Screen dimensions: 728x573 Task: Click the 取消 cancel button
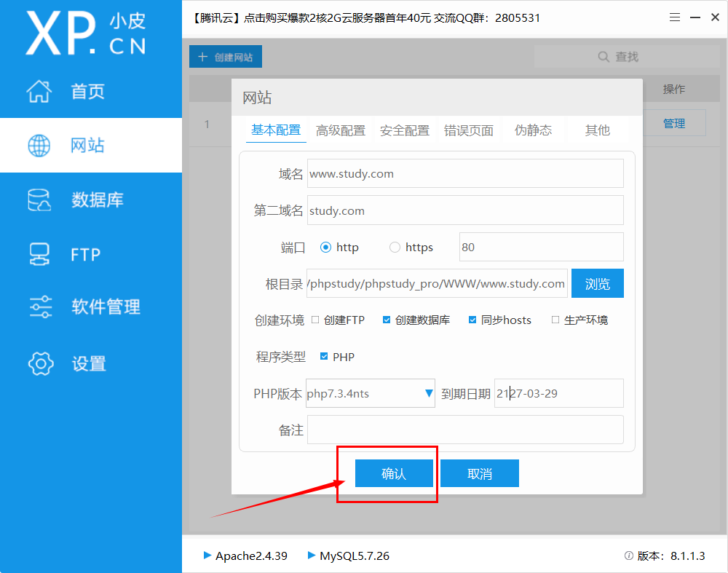click(480, 473)
